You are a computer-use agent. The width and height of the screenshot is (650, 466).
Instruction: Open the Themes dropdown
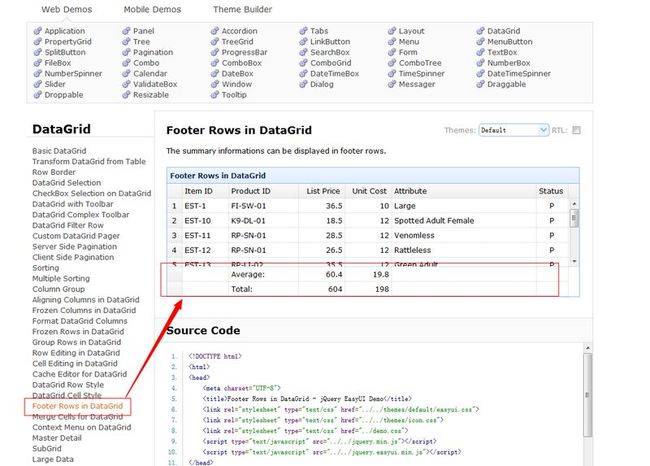(x=514, y=130)
